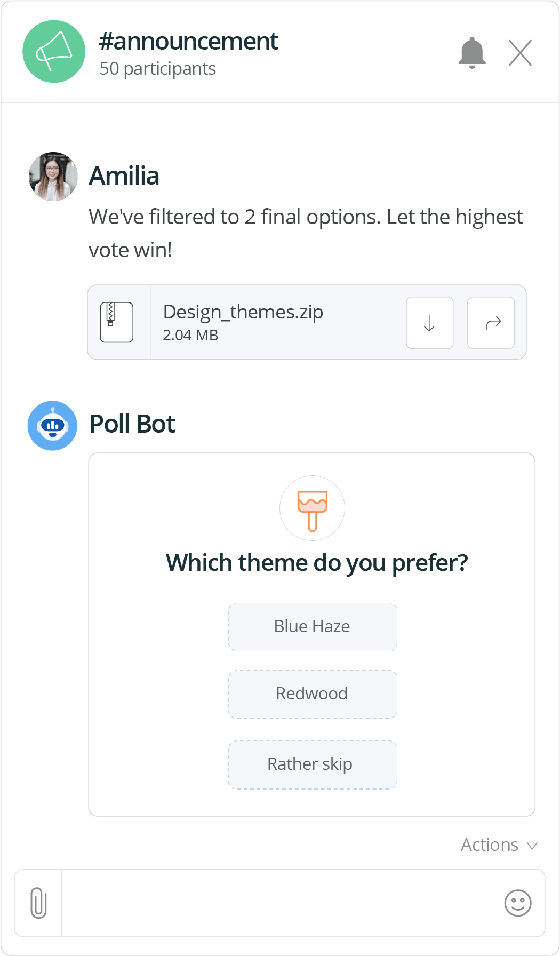Download Design_themes.zip file

(x=429, y=323)
